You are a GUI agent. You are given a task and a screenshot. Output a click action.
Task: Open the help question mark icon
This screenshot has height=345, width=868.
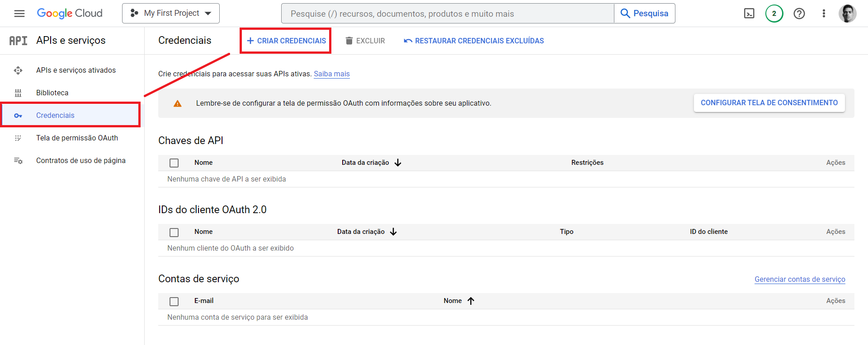pos(799,14)
